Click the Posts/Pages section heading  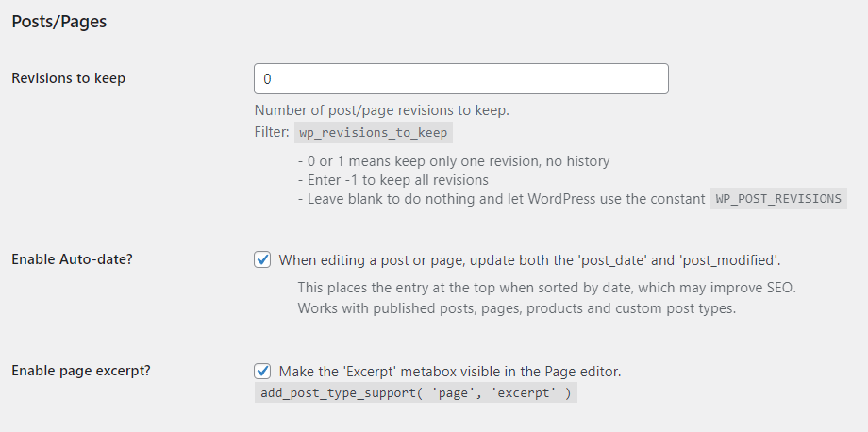tap(58, 22)
